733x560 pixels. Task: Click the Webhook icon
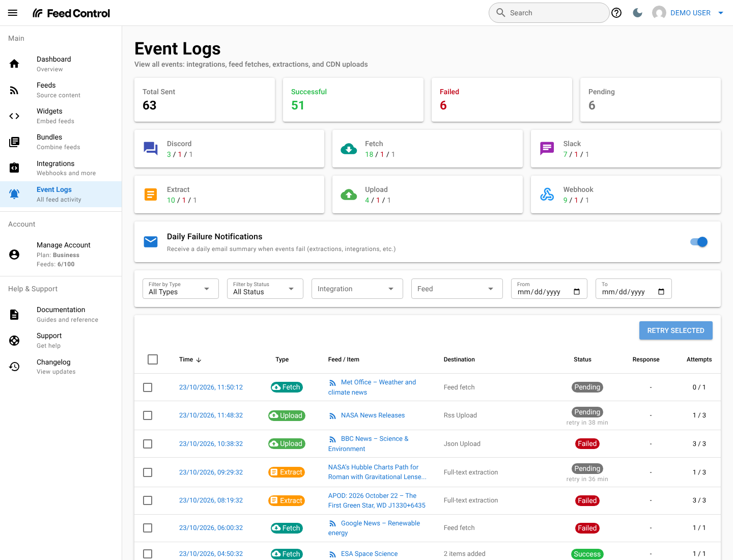point(547,194)
